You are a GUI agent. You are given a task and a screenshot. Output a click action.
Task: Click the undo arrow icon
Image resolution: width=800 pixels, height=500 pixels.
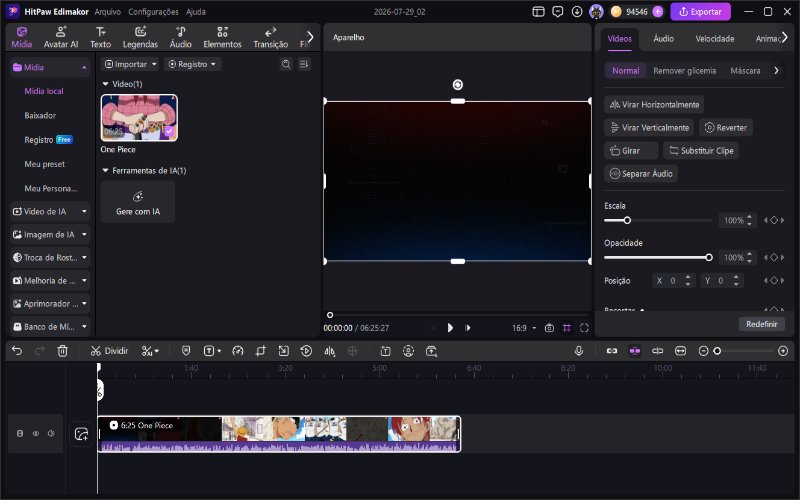(17, 351)
